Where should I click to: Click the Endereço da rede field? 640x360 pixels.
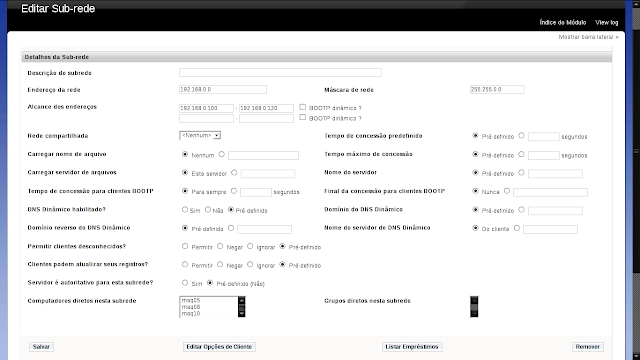(x=223, y=89)
